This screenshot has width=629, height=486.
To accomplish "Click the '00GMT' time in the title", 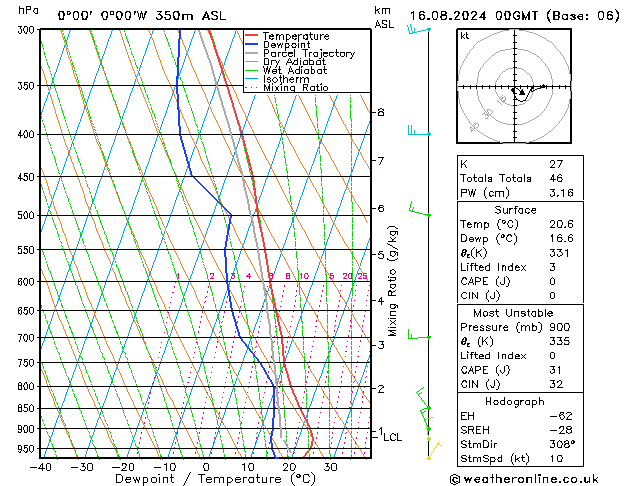I will click(x=517, y=16).
